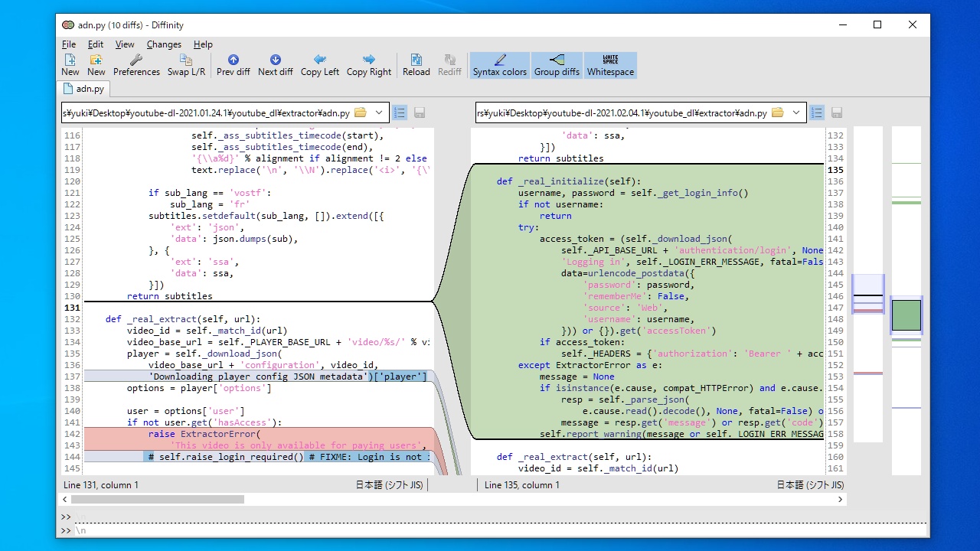This screenshot has height=551, width=980.
Task: Click 'message = None' in right pane
Action: click(x=577, y=377)
